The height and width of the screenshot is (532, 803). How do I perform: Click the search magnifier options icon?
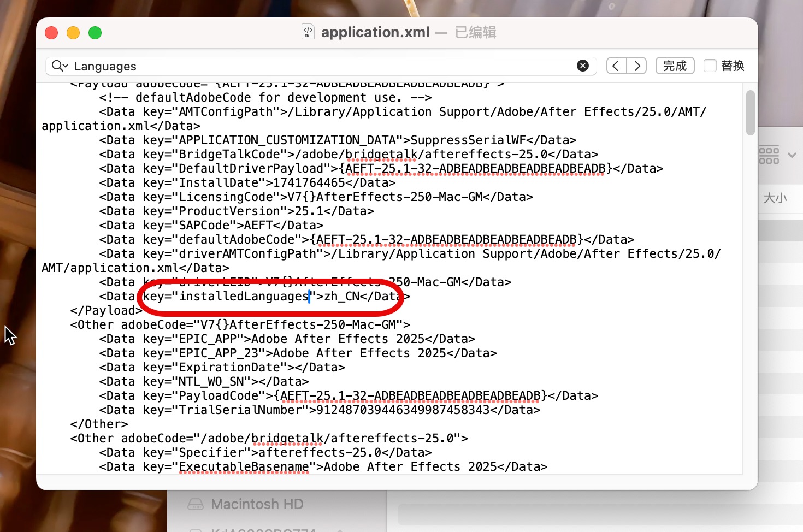[x=59, y=66]
